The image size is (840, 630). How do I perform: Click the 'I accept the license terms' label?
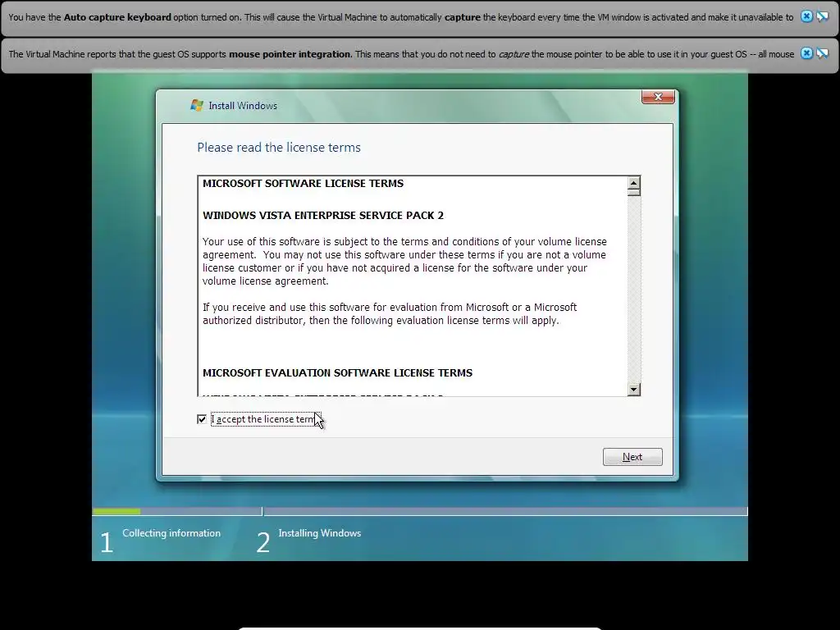click(265, 419)
